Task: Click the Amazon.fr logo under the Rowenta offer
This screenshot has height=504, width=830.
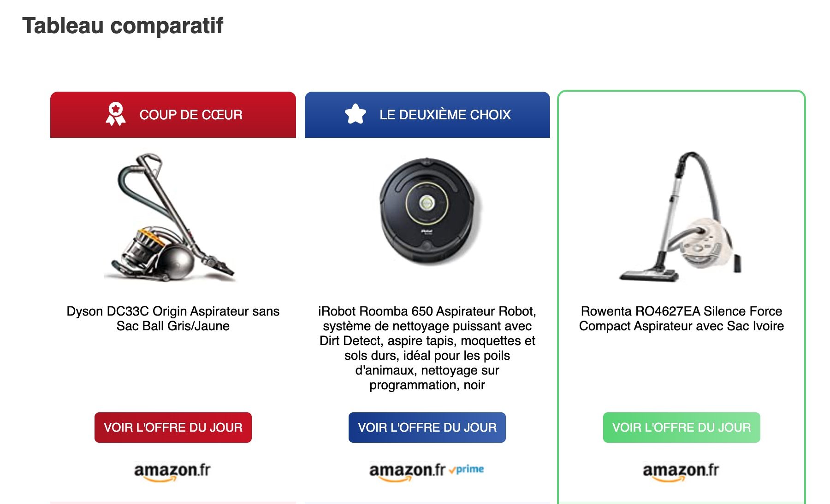Action: [681, 471]
